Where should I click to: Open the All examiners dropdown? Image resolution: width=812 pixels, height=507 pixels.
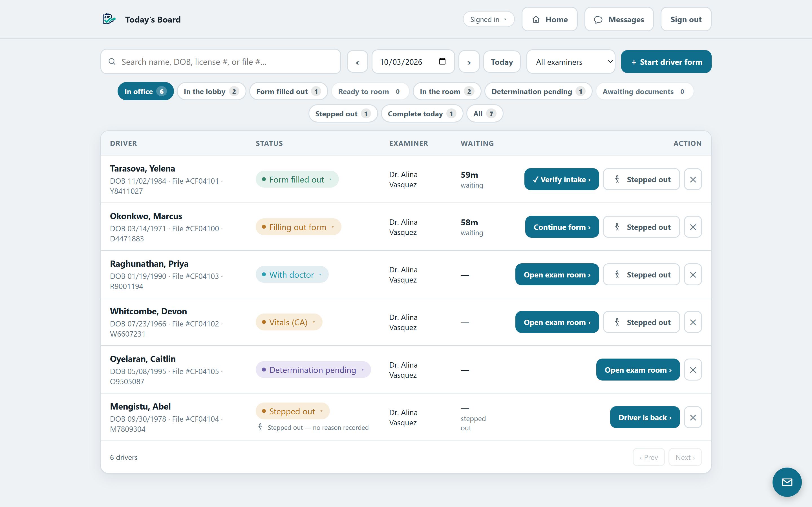571,62
